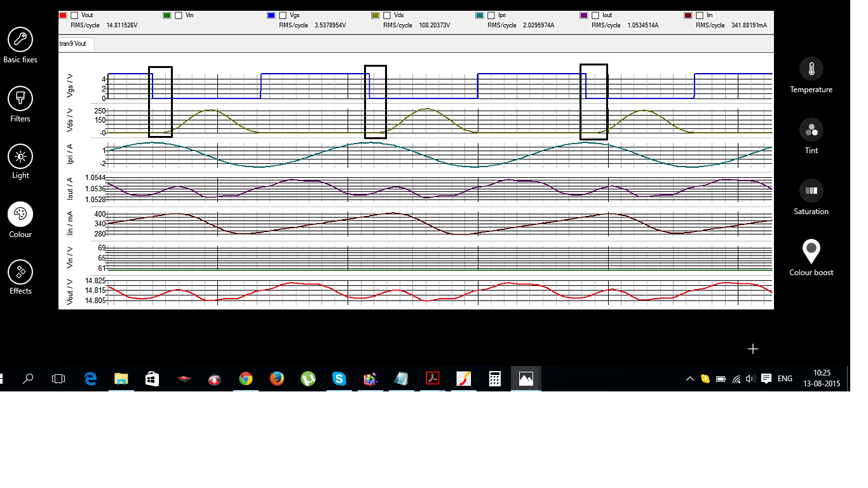The image size is (868, 488).
Task: Open the red laptop taskbar app
Action: click(x=184, y=379)
